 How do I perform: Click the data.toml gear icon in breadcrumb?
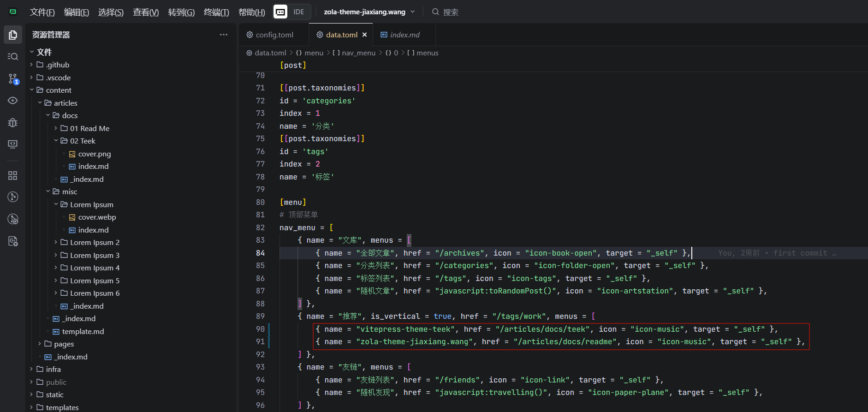[x=249, y=53]
